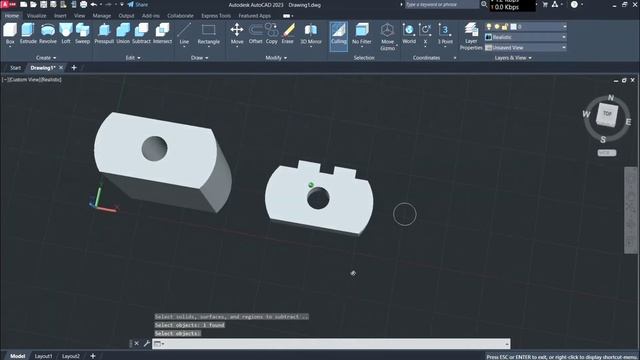Toggle layer freeze sun icon
The height and width of the screenshot is (360, 640).
pyautogui.click(x=497, y=27)
